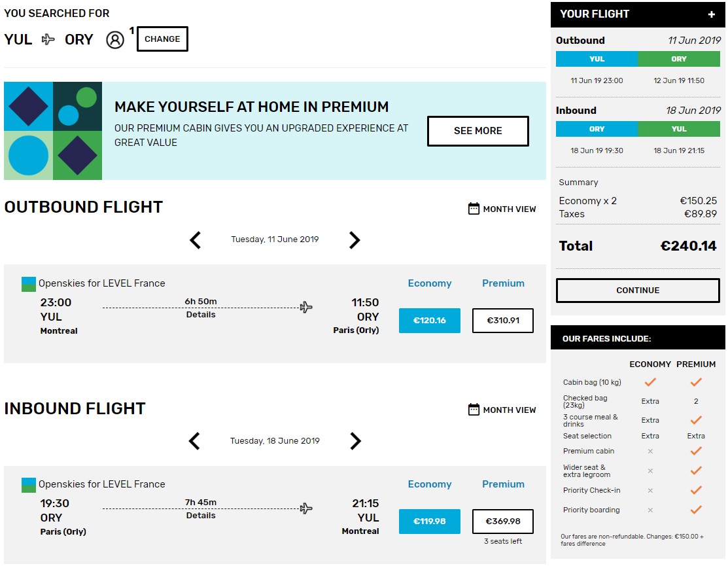Open outbound Month View calendar
728x568 pixels.
coord(502,209)
